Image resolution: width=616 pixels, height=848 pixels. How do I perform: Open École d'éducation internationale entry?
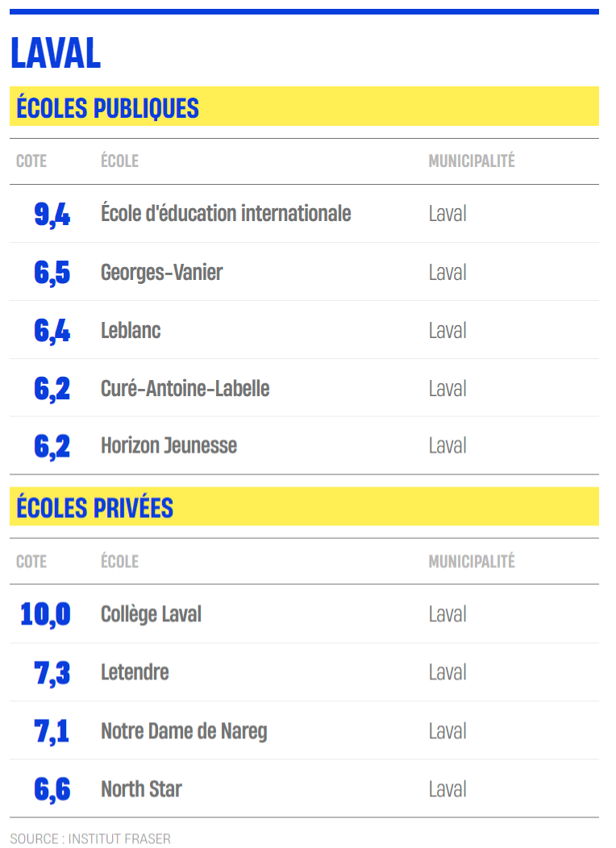tap(226, 213)
